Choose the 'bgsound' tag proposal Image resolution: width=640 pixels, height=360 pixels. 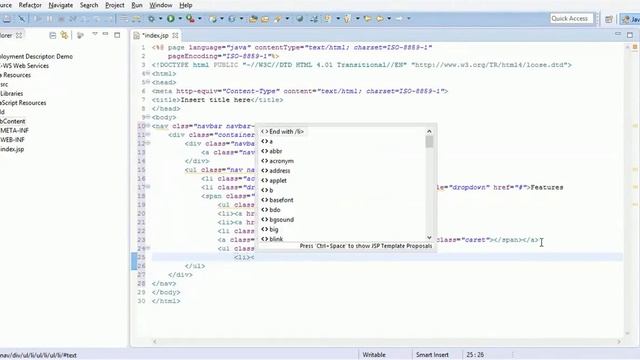[278, 220]
